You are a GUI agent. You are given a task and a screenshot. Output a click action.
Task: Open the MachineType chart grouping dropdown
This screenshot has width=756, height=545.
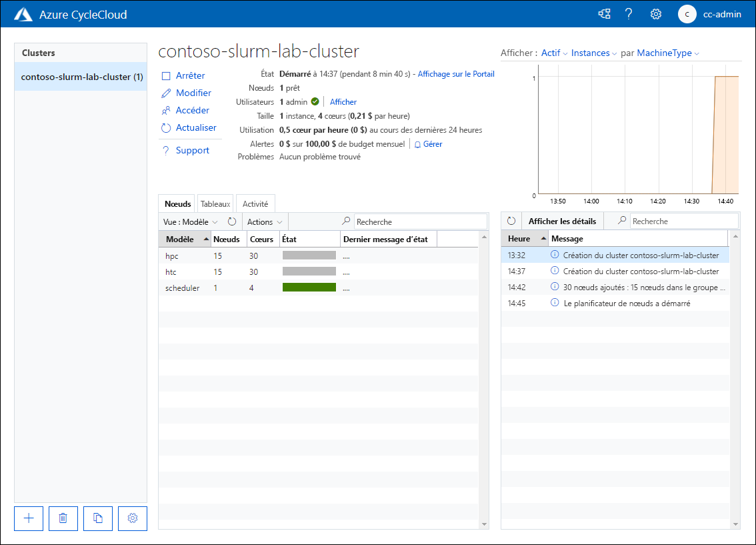coord(667,53)
